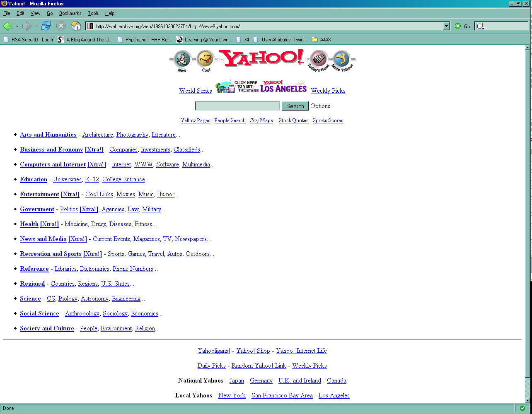Open the Weekly Picks link beside the banner
Image resolution: width=532 pixels, height=414 pixels.
(x=328, y=91)
